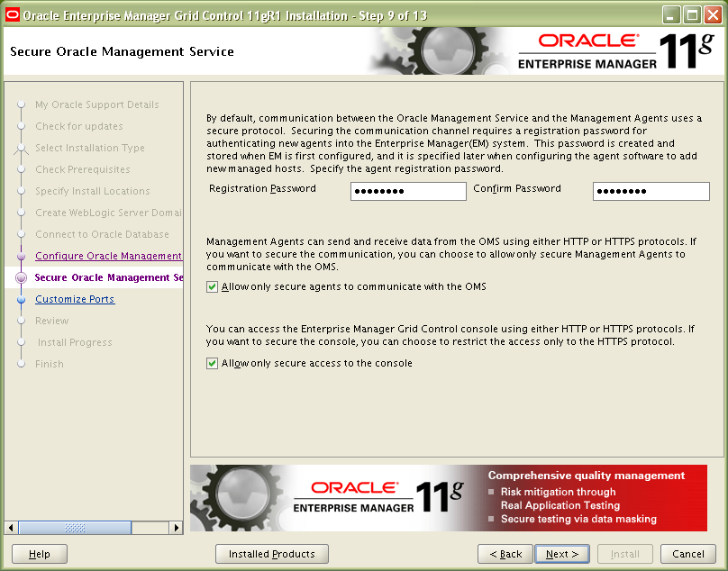Viewport: 728px width, 571px height.
Task: Click the Next button
Action: (562, 554)
